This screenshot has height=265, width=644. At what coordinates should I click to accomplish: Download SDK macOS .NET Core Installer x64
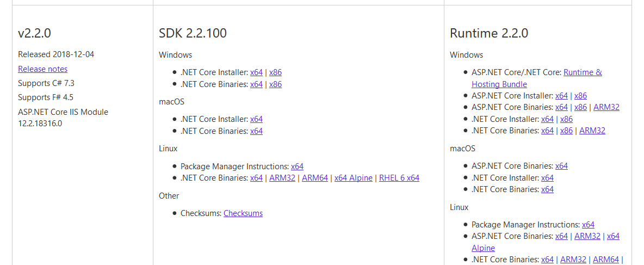[256, 119]
